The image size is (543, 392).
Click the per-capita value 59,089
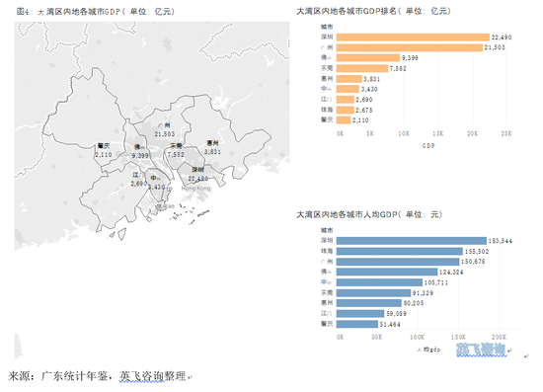(397, 314)
